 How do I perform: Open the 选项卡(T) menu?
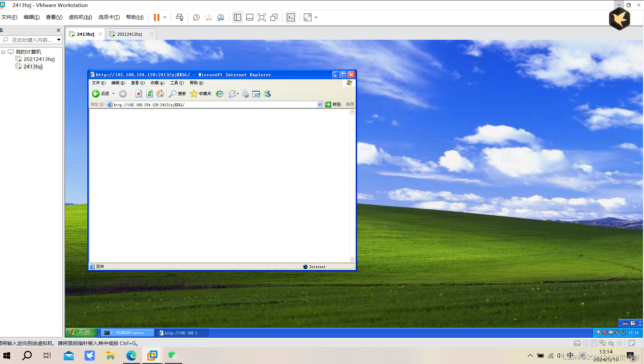(x=109, y=17)
